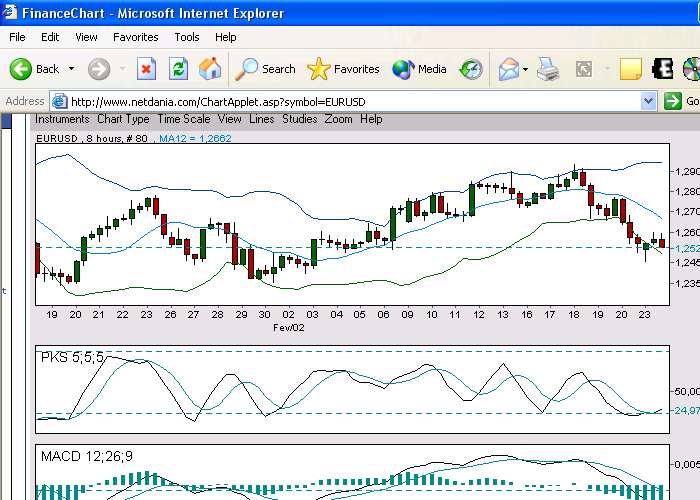Click the Fev/02 date axis label
Viewport: 700px width, 500px height.
288,328
